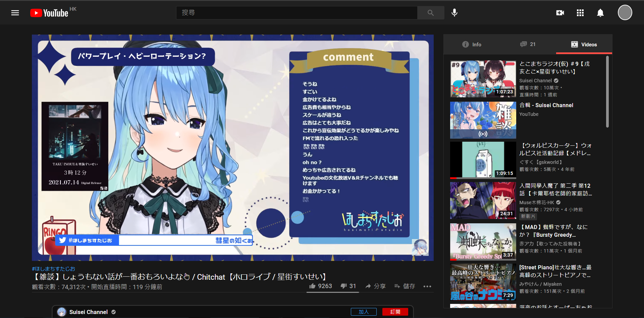Click the とこまちラジオ(仮) #9 title
Screen dimensions: 644x318
pyautogui.click(x=554, y=67)
